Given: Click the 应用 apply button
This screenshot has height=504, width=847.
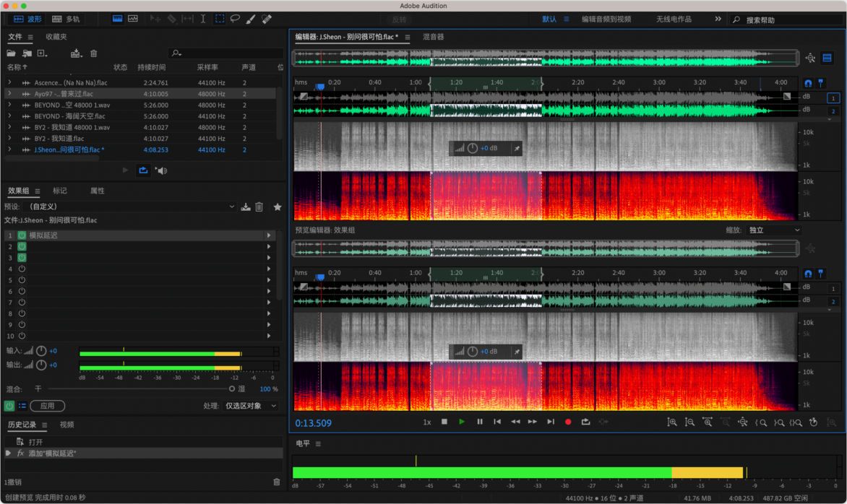Looking at the screenshot, I should click(48, 406).
